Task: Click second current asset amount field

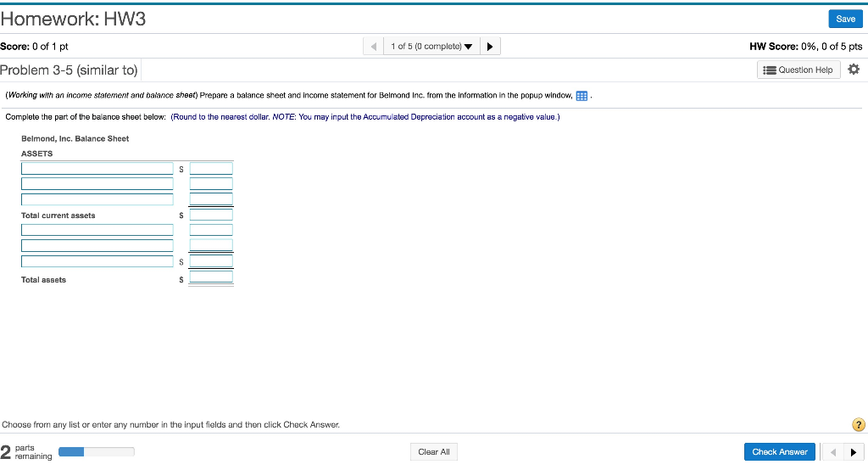Action: pos(211,184)
